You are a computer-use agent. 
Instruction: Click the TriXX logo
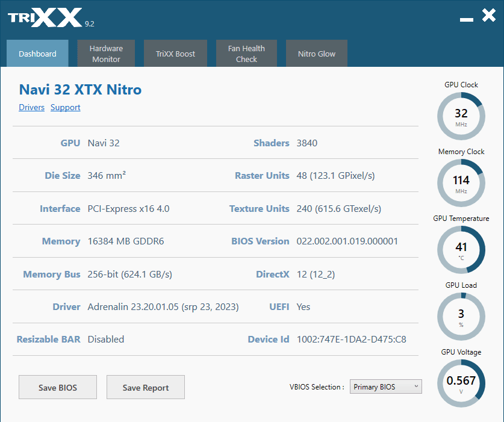pos(45,18)
